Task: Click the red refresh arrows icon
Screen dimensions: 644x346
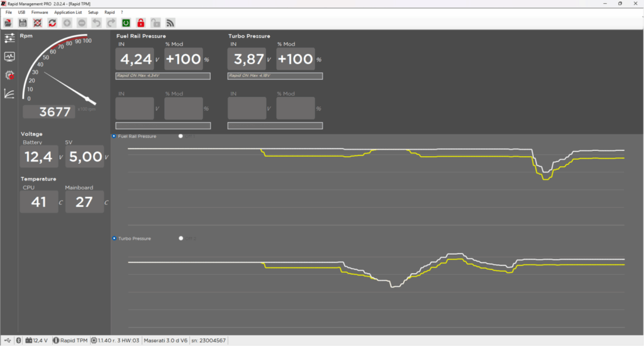Action: [52, 23]
